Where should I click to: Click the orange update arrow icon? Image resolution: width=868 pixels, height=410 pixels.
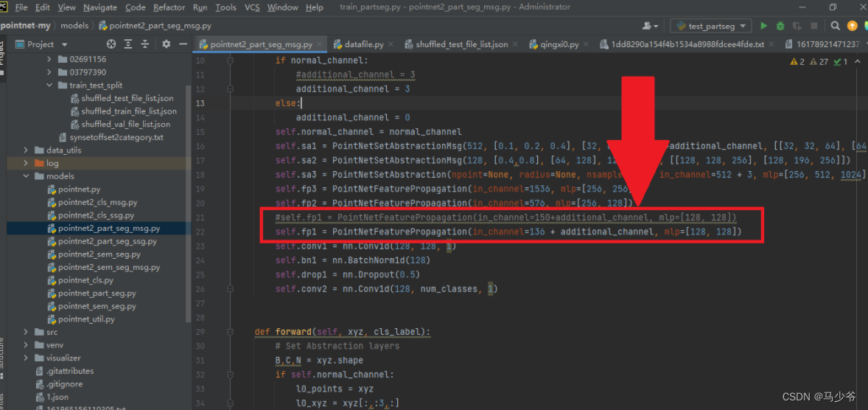coord(853,26)
